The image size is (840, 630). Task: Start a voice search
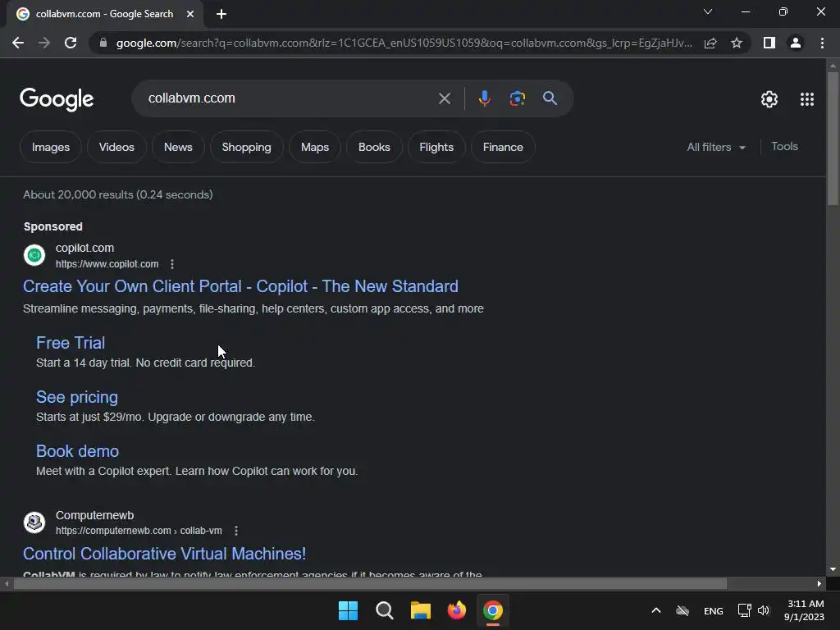[x=484, y=98]
